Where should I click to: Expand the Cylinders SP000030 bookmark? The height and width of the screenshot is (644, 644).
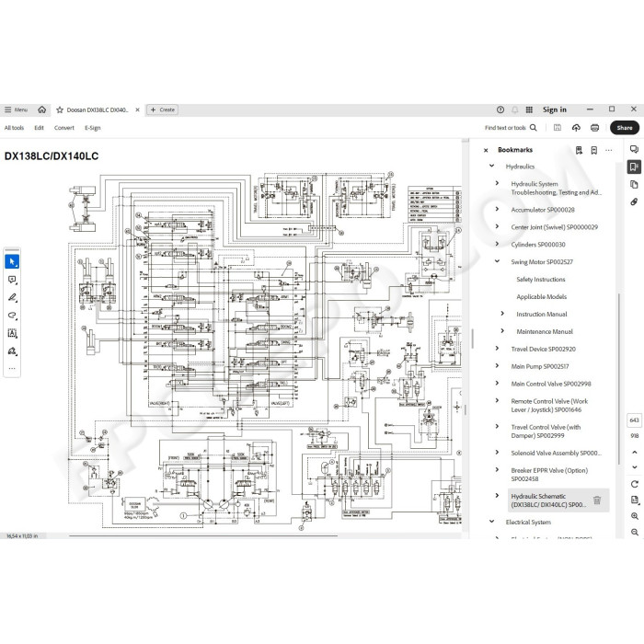[x=497, y=244]
